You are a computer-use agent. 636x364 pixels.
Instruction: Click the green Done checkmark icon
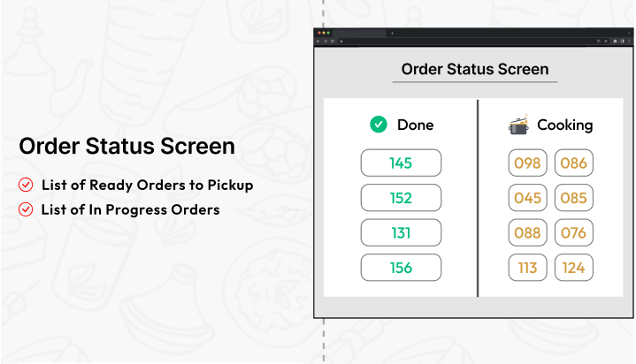click(379, 125)
